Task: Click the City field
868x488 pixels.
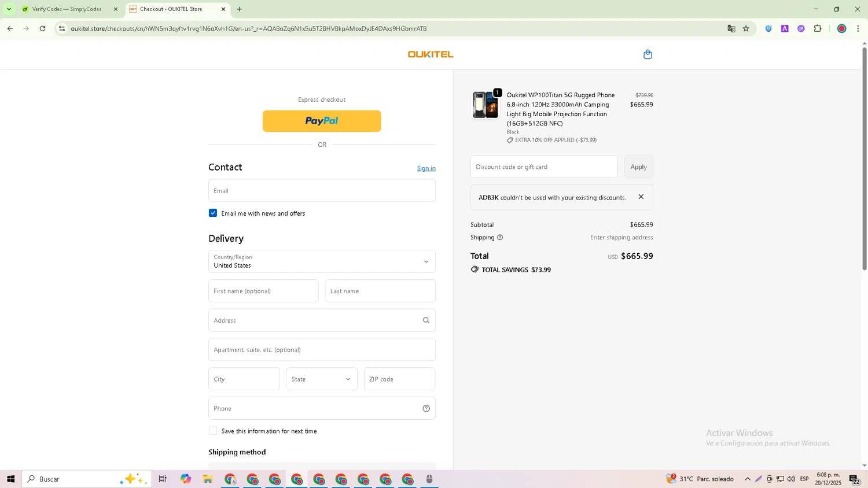Action: 244,379
